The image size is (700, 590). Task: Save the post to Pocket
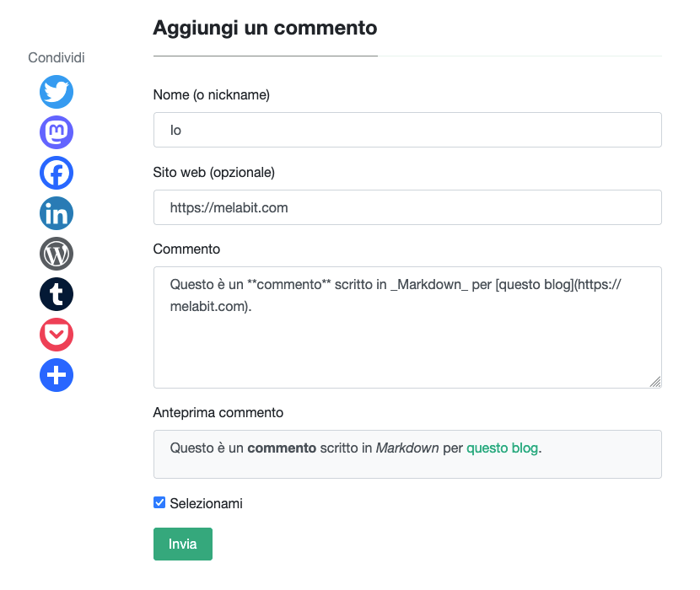coord(56,335)
